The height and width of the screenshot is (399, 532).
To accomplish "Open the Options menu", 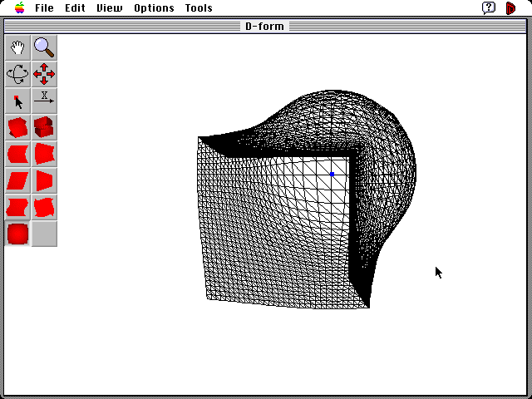I will point(154,7).
